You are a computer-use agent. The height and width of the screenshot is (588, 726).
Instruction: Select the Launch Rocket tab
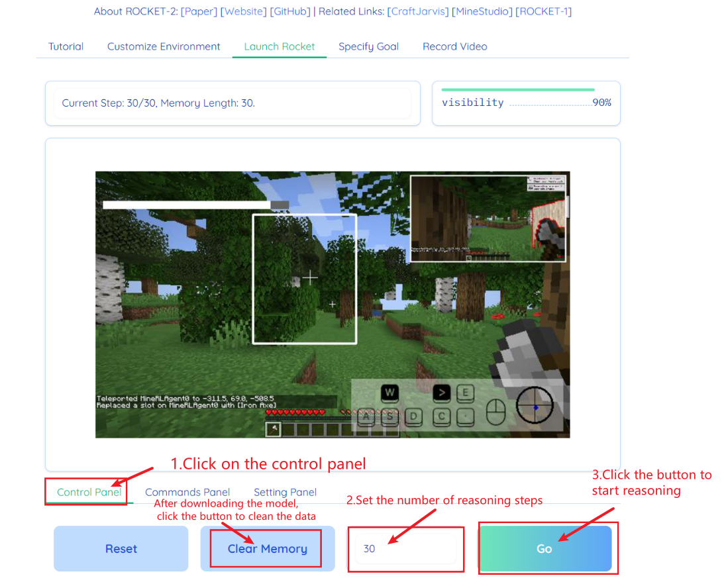tap(279, 46)
